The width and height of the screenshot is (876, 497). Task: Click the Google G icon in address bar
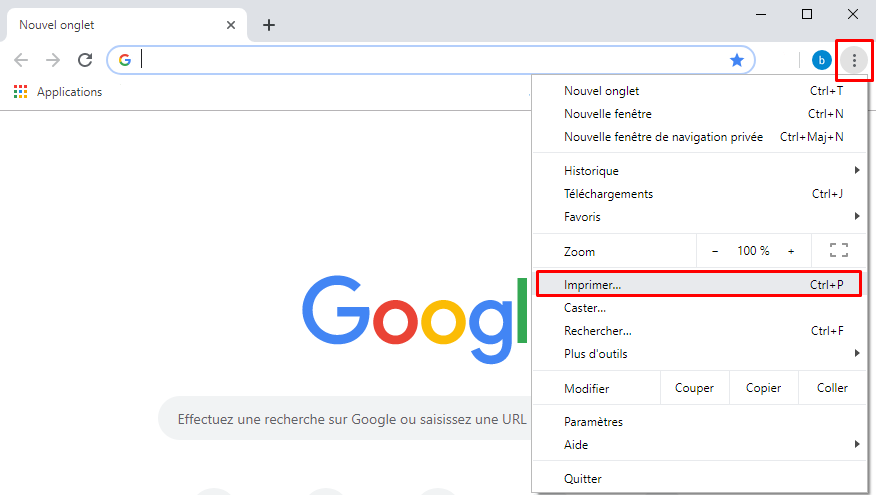pyautogui.click(x=125, y=60)
